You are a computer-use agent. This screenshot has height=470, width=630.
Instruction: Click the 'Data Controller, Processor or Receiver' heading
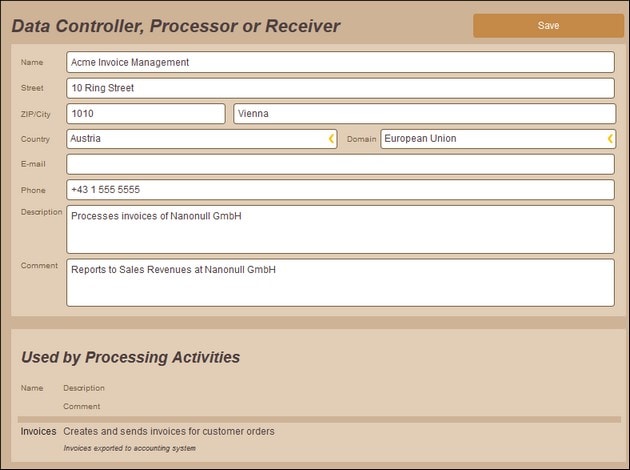pos(176,26)
